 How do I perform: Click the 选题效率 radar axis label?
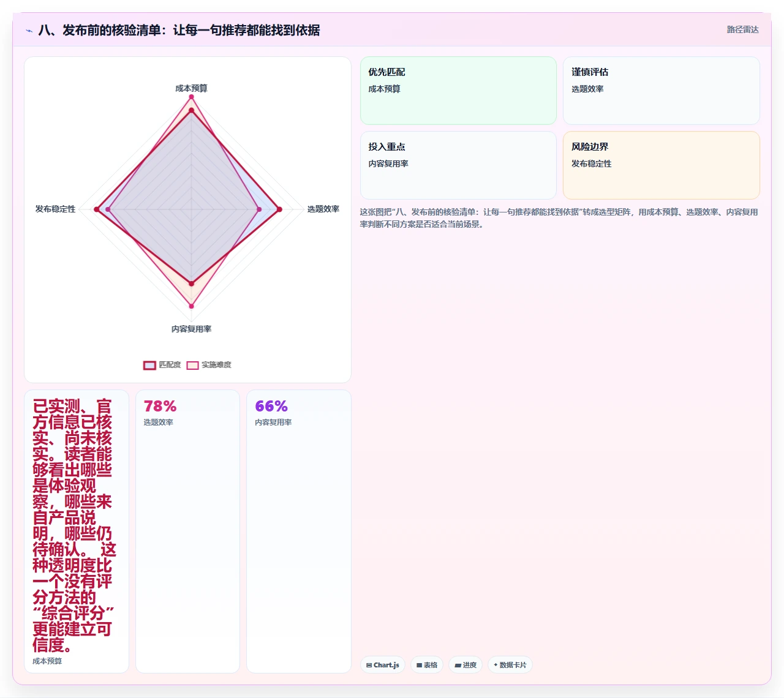pyautogui.click(x=323, y=209)
